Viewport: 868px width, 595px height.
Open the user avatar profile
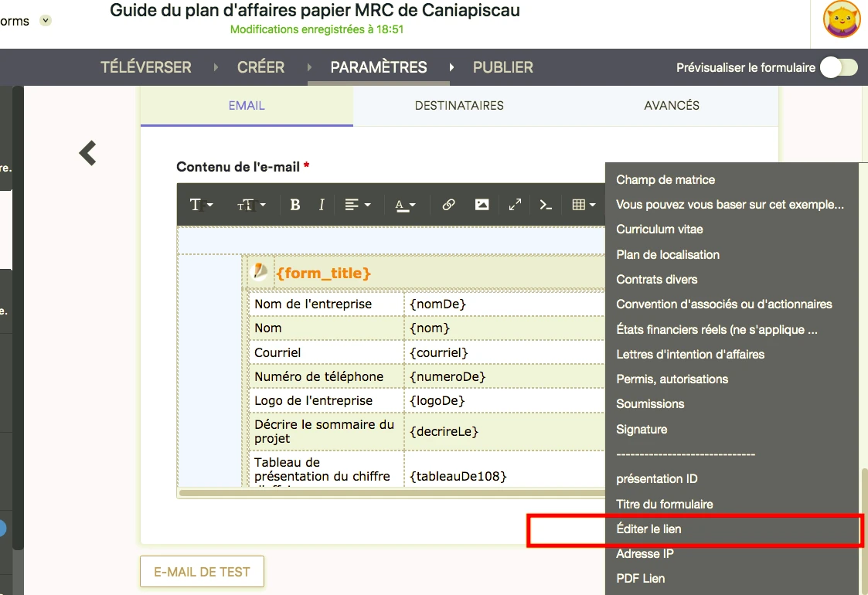(842, 20)
